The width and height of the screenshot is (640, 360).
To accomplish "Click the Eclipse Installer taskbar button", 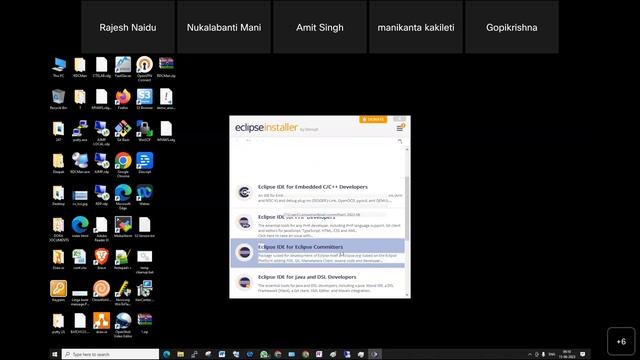I will tap(374, 354).
